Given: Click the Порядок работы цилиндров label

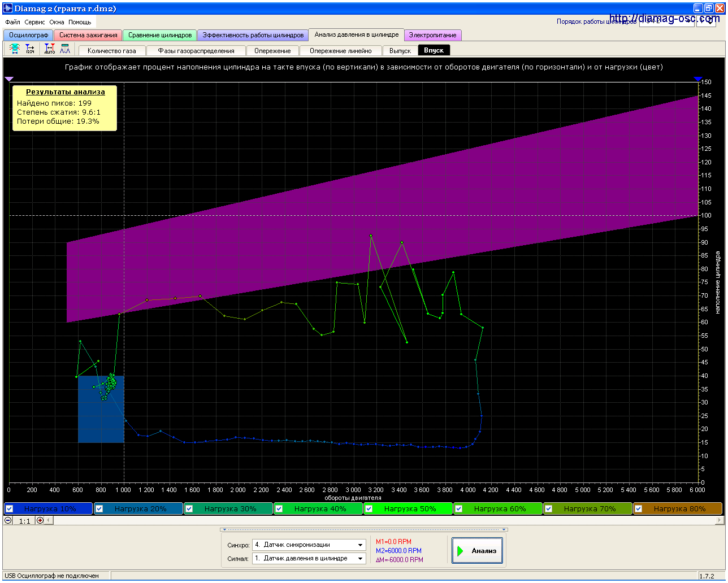Looking at the screenshot, I should tap(596, 21).
